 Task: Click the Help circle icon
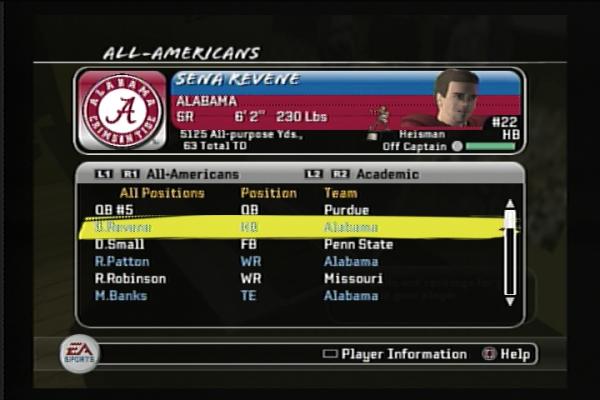pyautogui.click(x=489, y=354)
